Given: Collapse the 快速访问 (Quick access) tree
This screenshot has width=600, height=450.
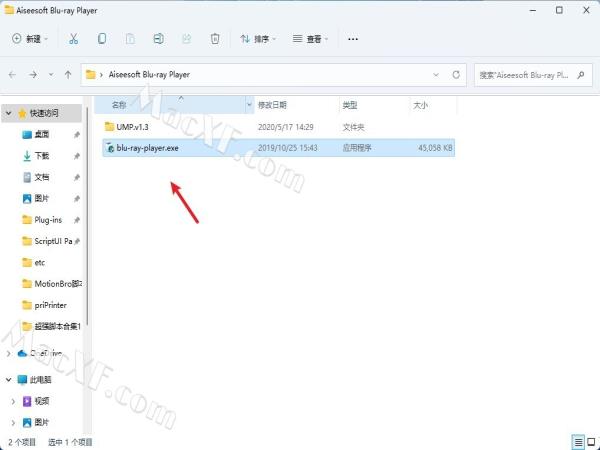Looking at the screenshot, I should click(8, 113).
